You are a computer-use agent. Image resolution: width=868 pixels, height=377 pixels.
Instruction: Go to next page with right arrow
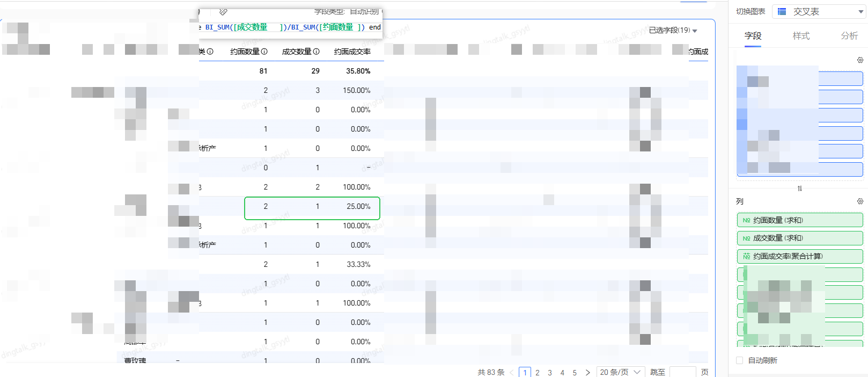(587, 372)
